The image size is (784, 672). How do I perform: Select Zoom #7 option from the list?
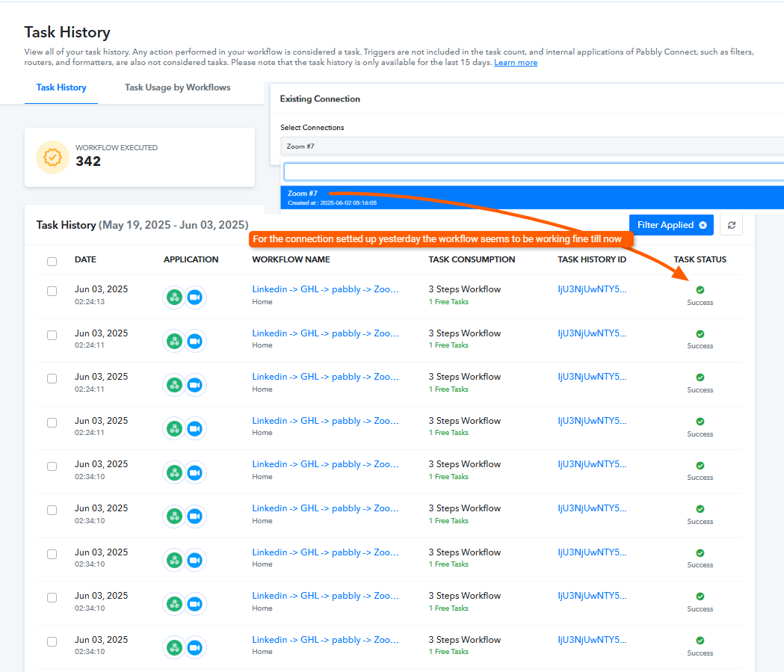point(532,197)
